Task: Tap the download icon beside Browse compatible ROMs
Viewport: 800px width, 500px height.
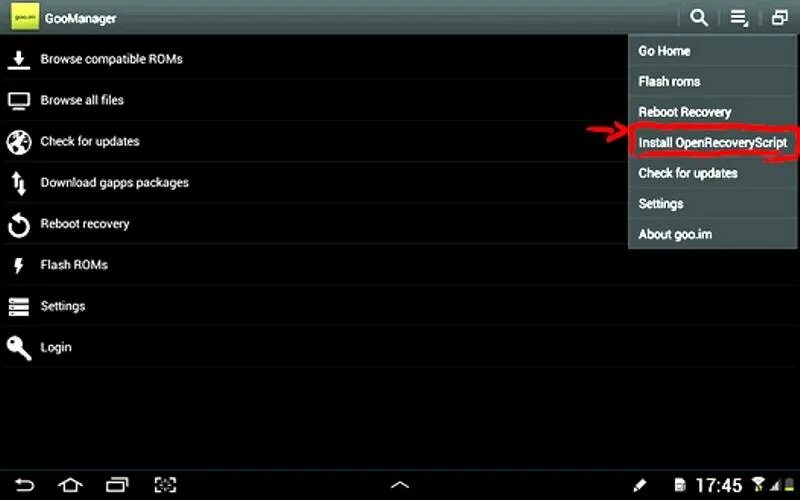Action: pos(19,60)
